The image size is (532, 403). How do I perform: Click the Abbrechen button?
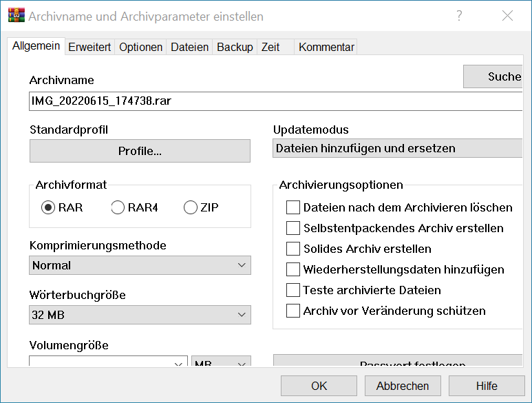click(403, 386)
